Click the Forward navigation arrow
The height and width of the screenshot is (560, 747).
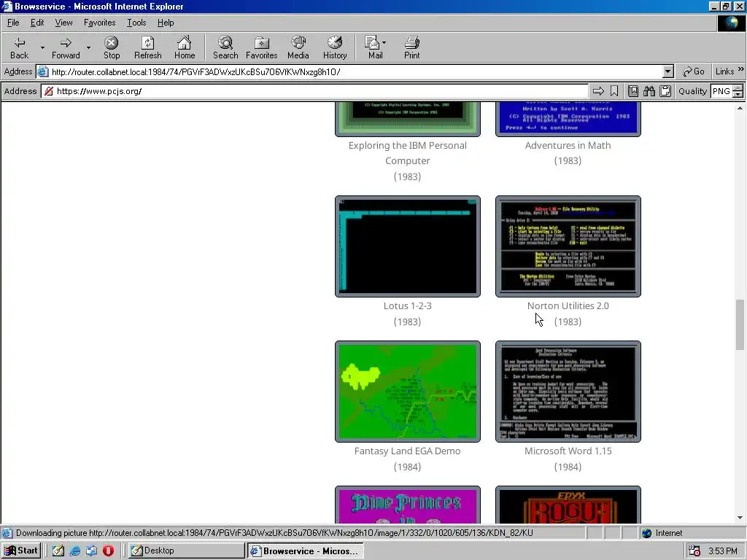coord(66,47)
